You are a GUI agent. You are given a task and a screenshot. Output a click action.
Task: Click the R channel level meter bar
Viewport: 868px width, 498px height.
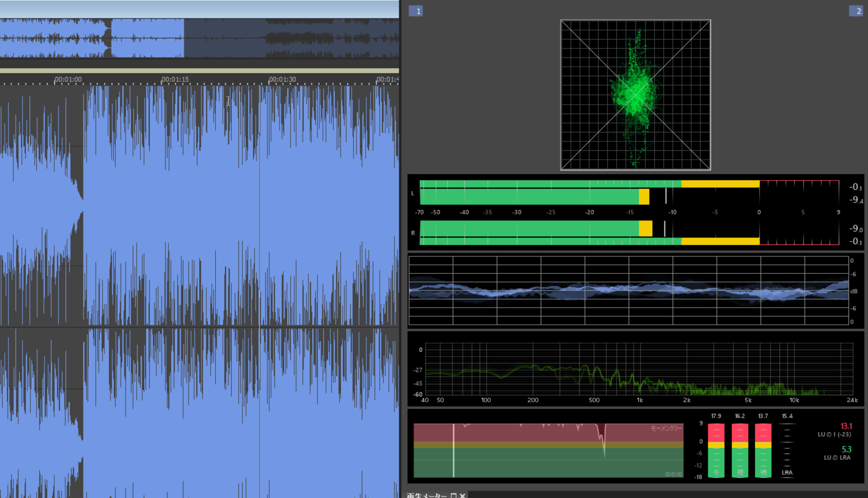(529, 229)
